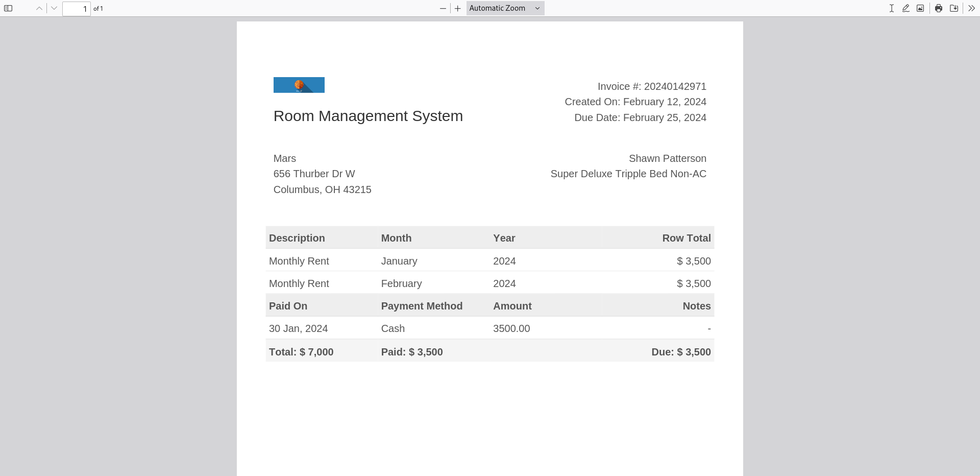Click the Room Management System heading
980x476 pixels.
coord(368,116)
